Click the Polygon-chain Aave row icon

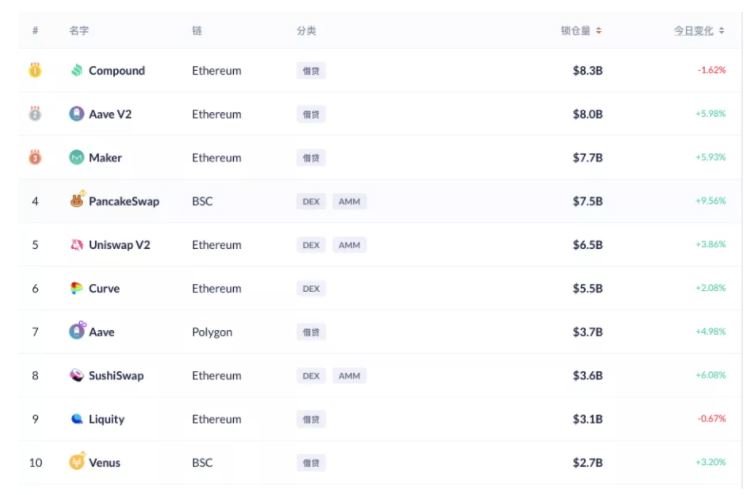tap(77, 330)
